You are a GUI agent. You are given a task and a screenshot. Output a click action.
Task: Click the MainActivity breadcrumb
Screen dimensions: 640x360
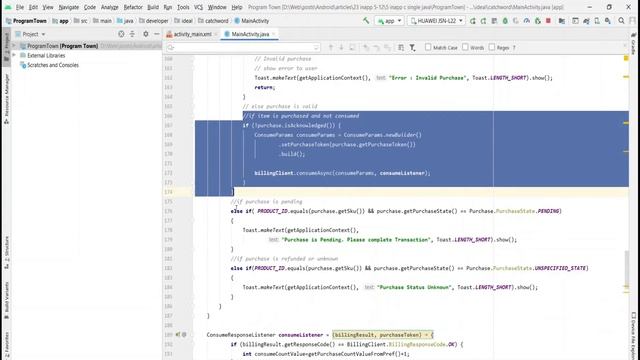(x=252, y=21)
